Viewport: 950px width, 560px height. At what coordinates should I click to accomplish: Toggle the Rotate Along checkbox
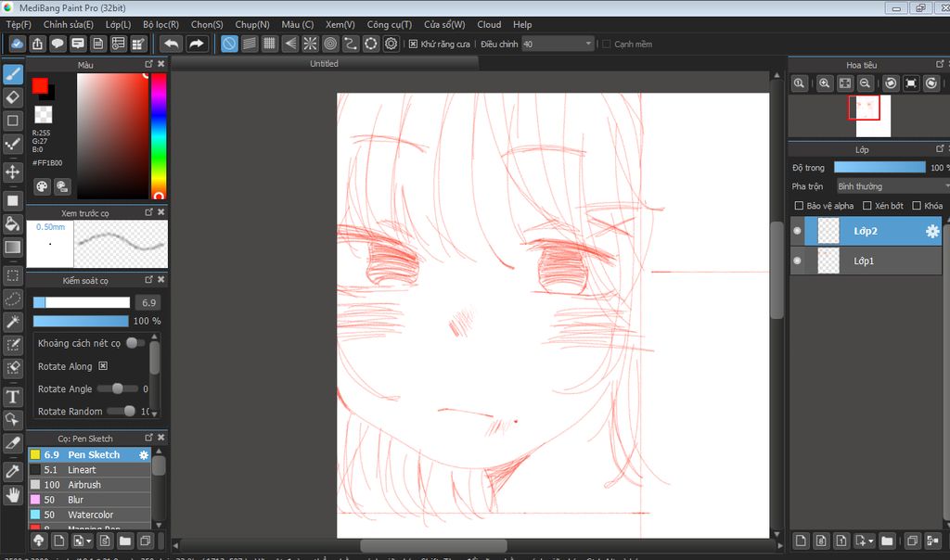click(103, 365)
